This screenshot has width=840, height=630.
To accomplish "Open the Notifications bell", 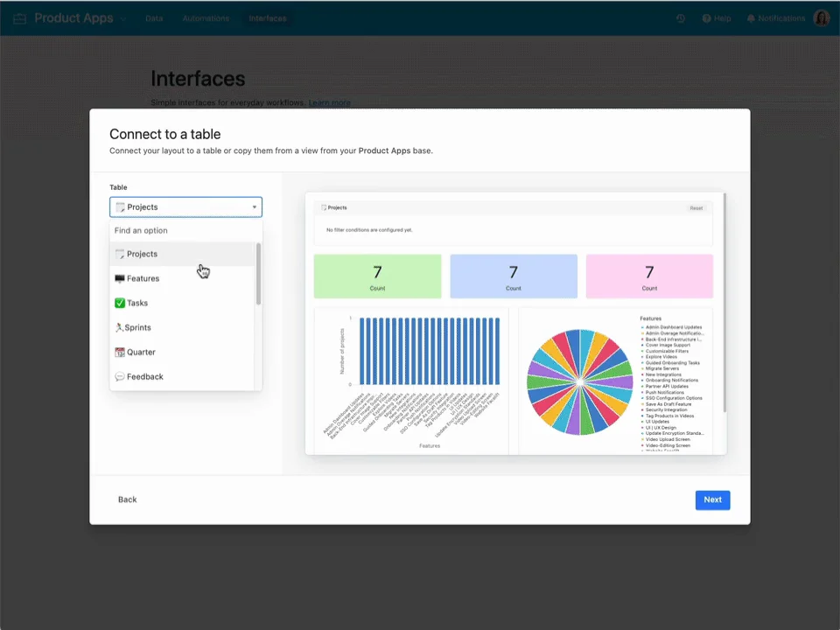I will click(x=775, y=18).
